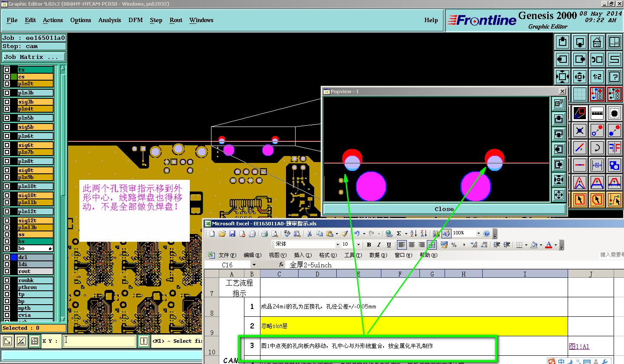Open the DFM menu
The image size is (624, 364).
(135, 20)
